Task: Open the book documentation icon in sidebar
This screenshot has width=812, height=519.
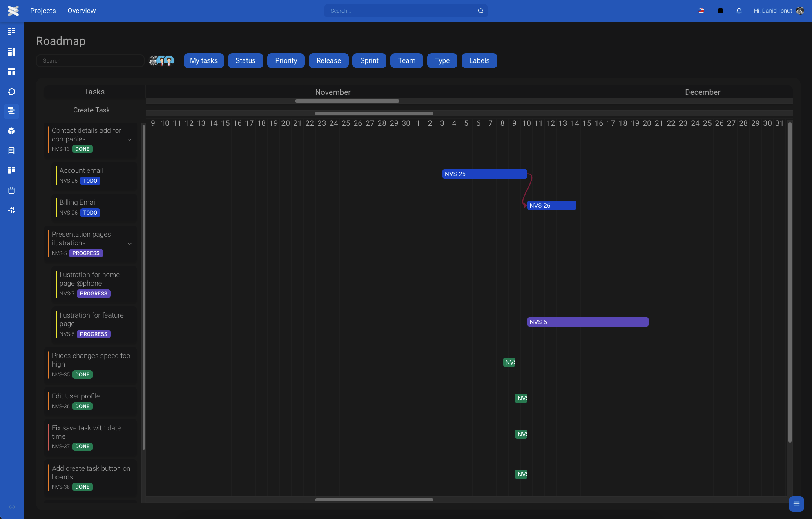Action: pyautogui.click(x=11, y=151)
